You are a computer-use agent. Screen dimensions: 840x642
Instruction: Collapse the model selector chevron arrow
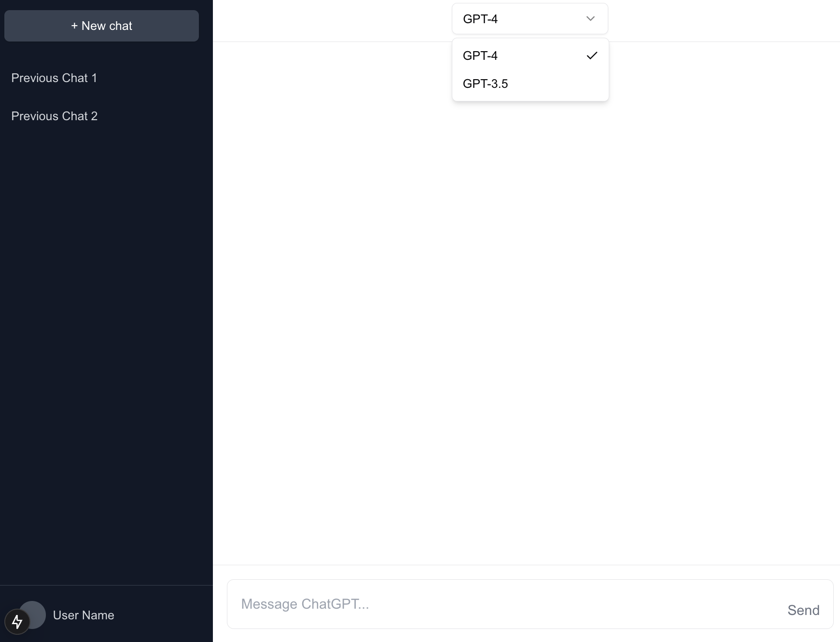point(590,19)
